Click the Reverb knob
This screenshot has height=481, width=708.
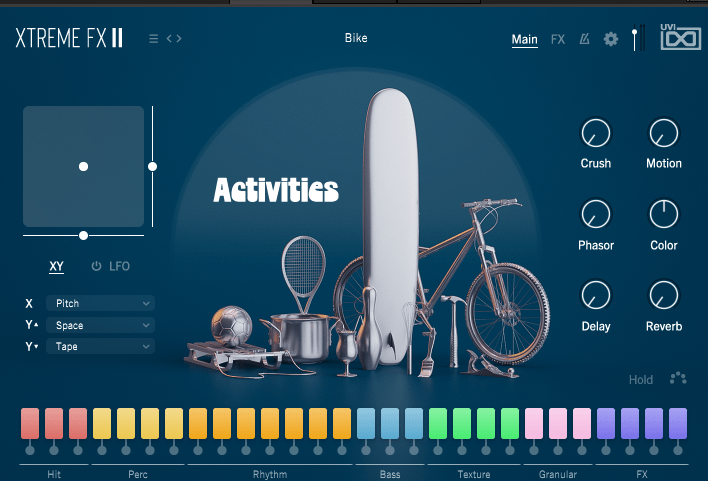coord(664,295)
